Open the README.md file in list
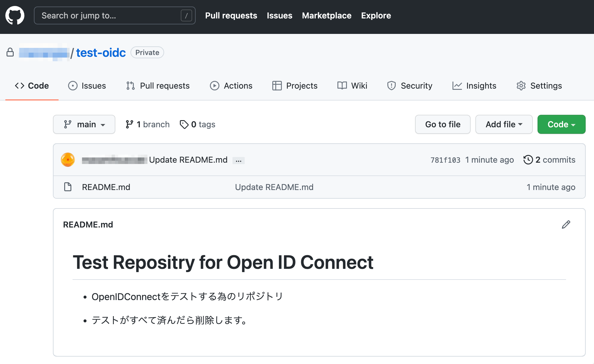Screen dimensions: 594x364 coord(106,187)
